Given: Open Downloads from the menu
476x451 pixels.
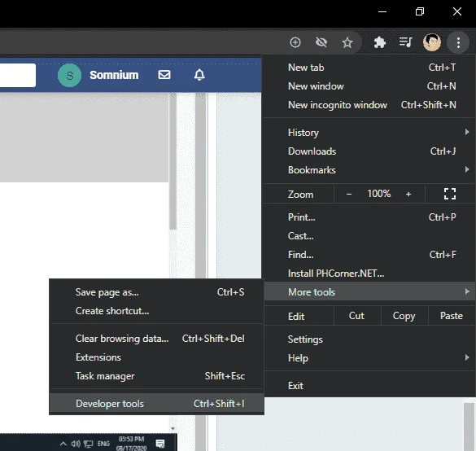Looking at the screenshot, I should click(x=369, y=151).
